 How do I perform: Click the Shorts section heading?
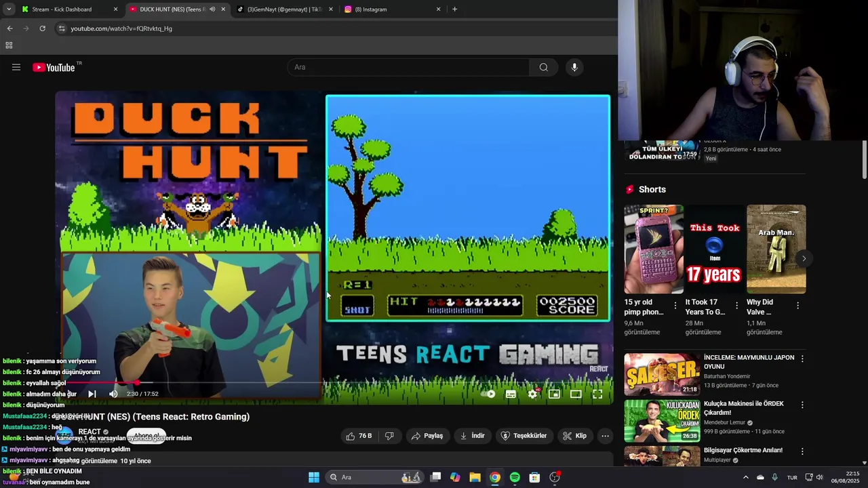click(x=652, y=190)
